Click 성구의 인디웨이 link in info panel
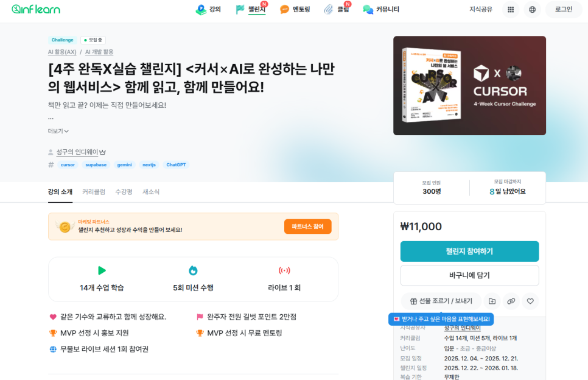The height and width of the screenshot is (380, 588). click(462, 328)
